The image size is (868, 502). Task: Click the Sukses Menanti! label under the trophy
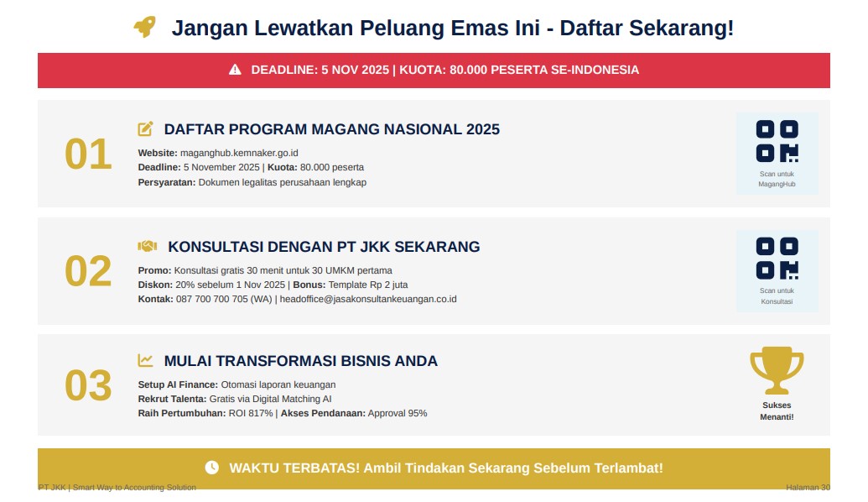click(x=776, y=410)
